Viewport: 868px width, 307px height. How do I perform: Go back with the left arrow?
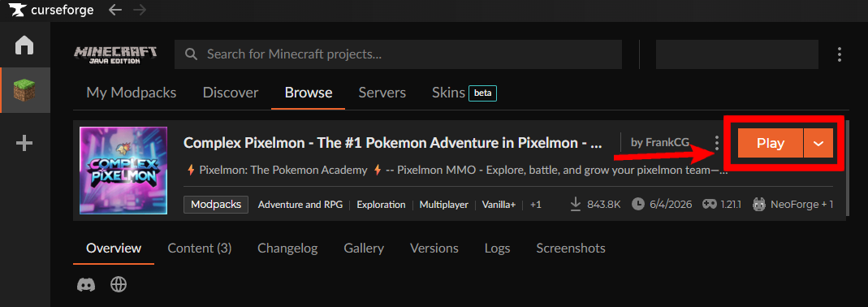click(x=114, y=10)
